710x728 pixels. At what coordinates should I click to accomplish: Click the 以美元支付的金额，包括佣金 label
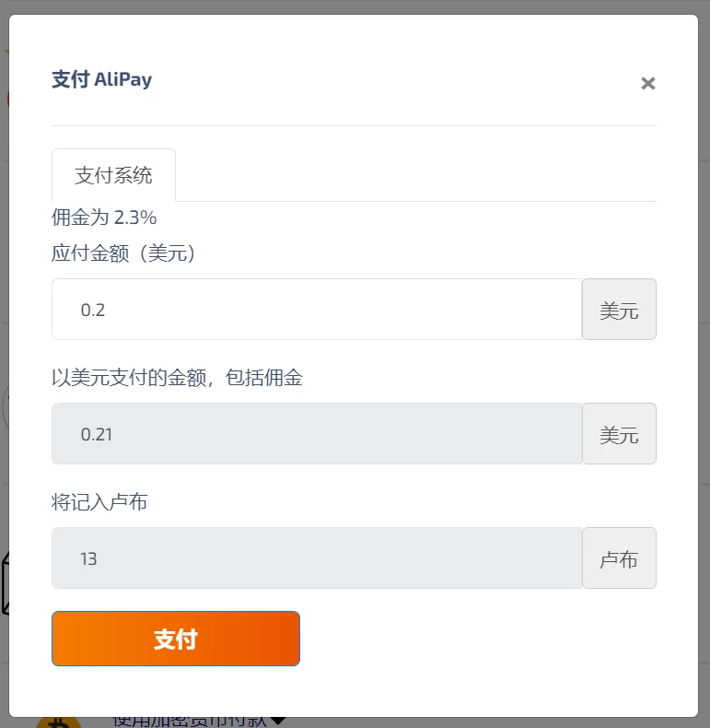177,378
